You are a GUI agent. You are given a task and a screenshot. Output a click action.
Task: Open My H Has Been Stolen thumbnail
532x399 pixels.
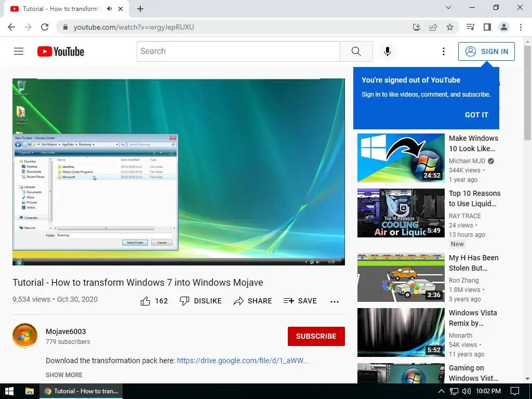point(401,277)
